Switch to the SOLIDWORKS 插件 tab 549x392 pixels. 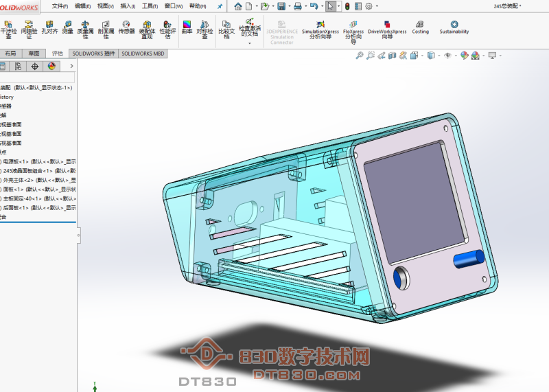(x=93, y=53)
